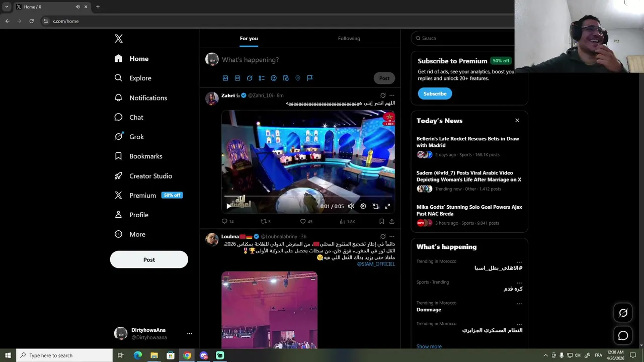The height and width of the screenshot is (362, 644).
Task: Open more options for Dommage trend
Action: [x=519, y=304]
